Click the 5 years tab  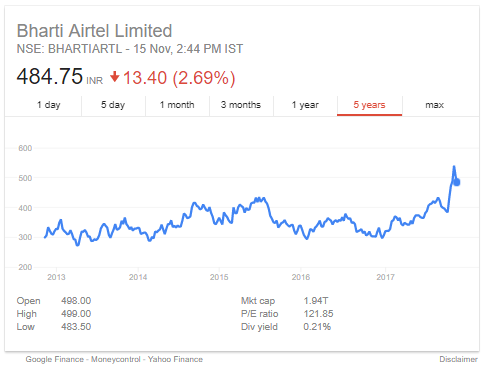pyautogui.click(x=369, y=105)
